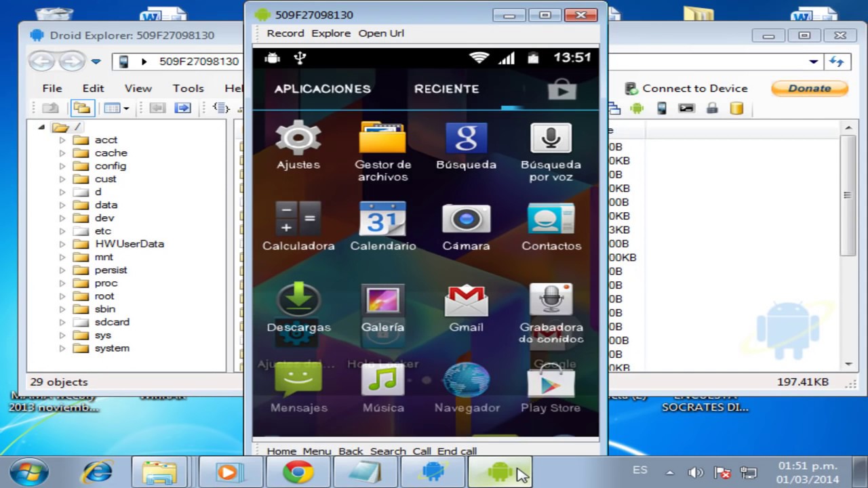The height and width of the screenshot is (488, 868).
Task: Click Open Url in screencast menu
Action: [x=381, y=33]
